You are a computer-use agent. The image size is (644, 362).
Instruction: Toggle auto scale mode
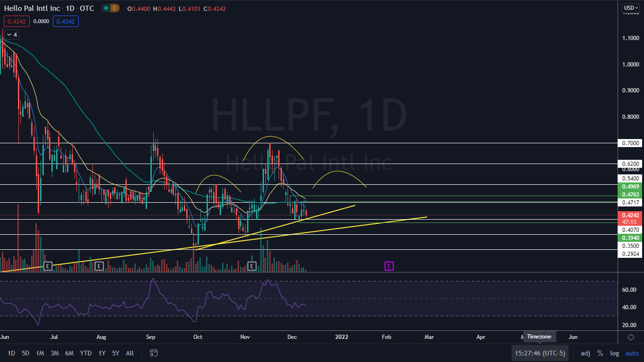coord(632,353)
